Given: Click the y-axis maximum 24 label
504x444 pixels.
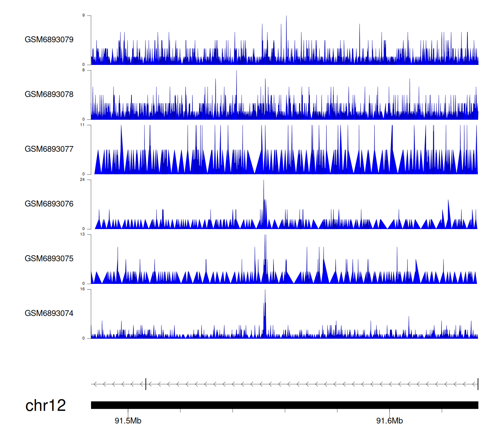Looking at the screenshot, I should tap(82, 180).
